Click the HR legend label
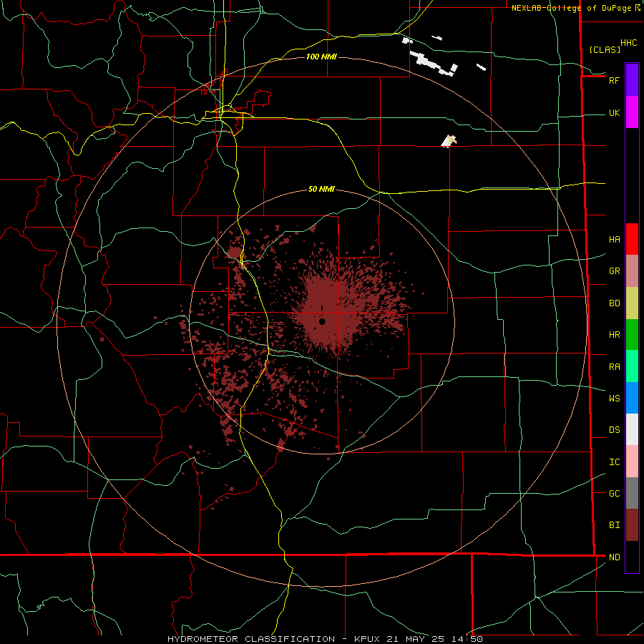This screenshot has width=644, height=644. click(x=614, y=335)
